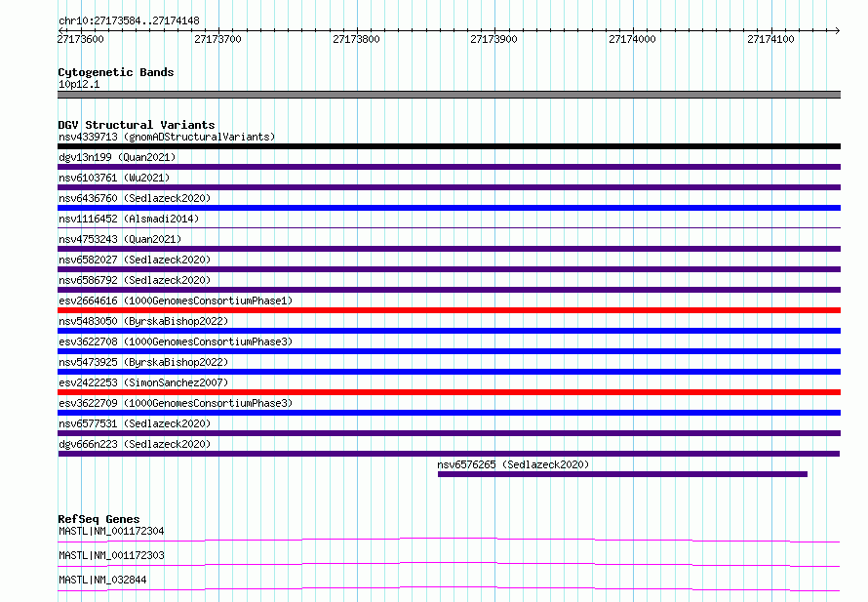
Task: Select the nsv6586792 purple bar
Action: click(449, 290)
